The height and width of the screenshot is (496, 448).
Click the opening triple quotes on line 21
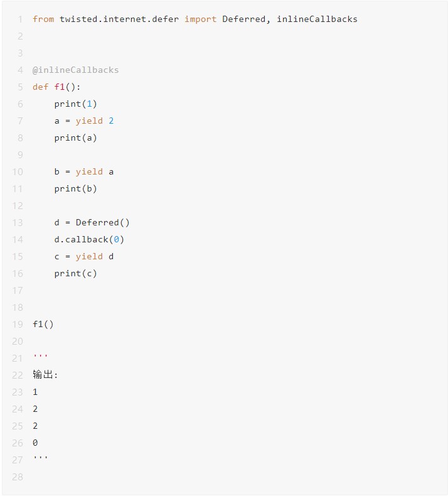pos(40,357)
